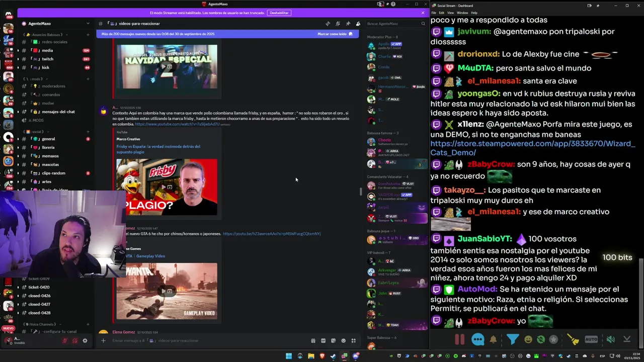The height and width of the screenshot is (362, 644).
Task: Open the closed-0426 channel
Action: point(55,296)
